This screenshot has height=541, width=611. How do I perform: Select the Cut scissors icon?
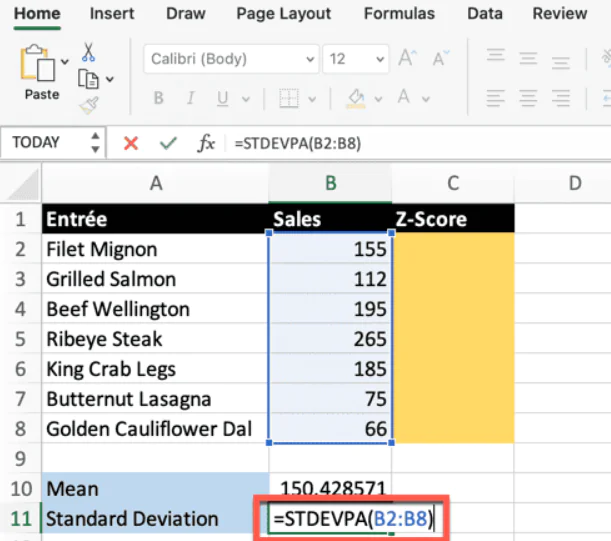click(89, 51)
